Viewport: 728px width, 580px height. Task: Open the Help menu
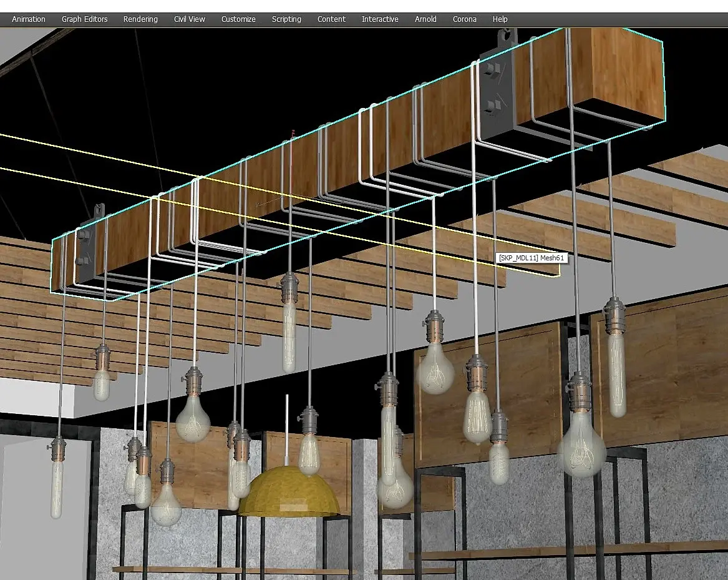pos(500,19)
